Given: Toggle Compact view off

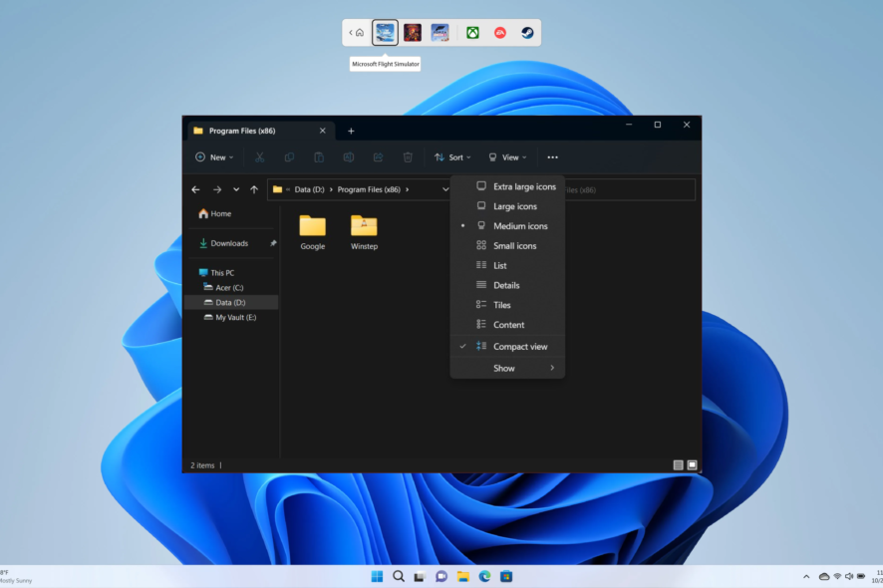Looking at the screenshot, I should tap(519, 346).
